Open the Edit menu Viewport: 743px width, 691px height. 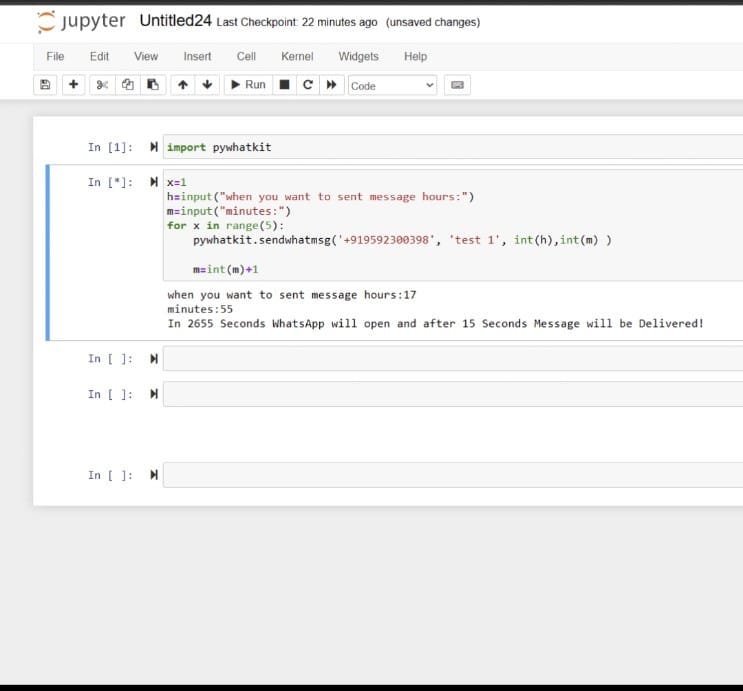[x=99, y=56]
